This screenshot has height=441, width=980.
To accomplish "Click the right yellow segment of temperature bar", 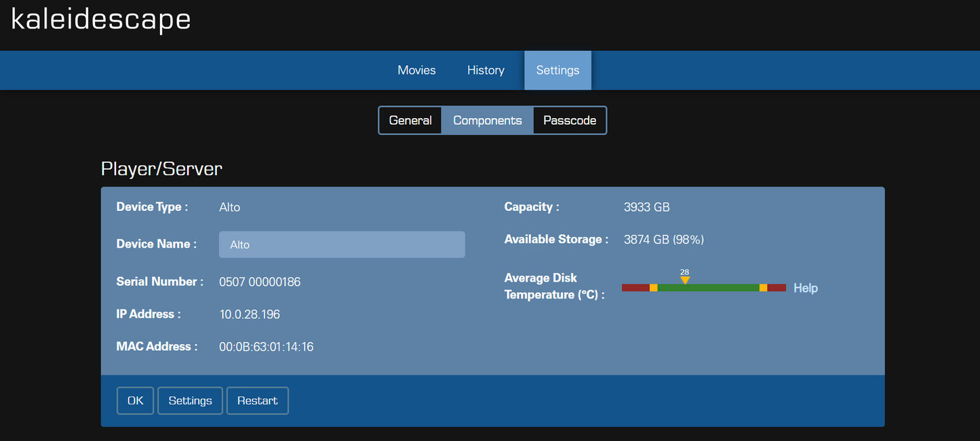I will point(763,288).
